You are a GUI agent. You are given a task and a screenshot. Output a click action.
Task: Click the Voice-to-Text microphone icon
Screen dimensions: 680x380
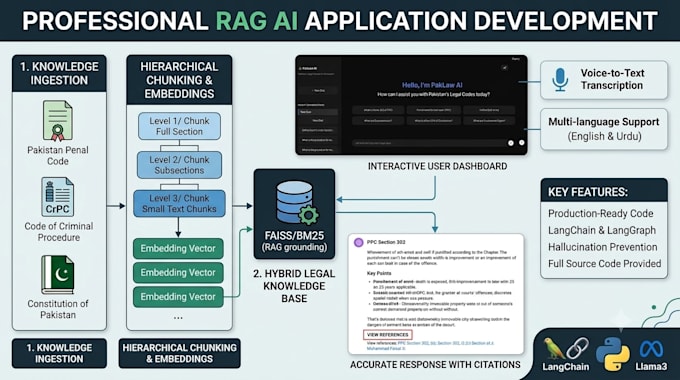(x=560, y=80)
